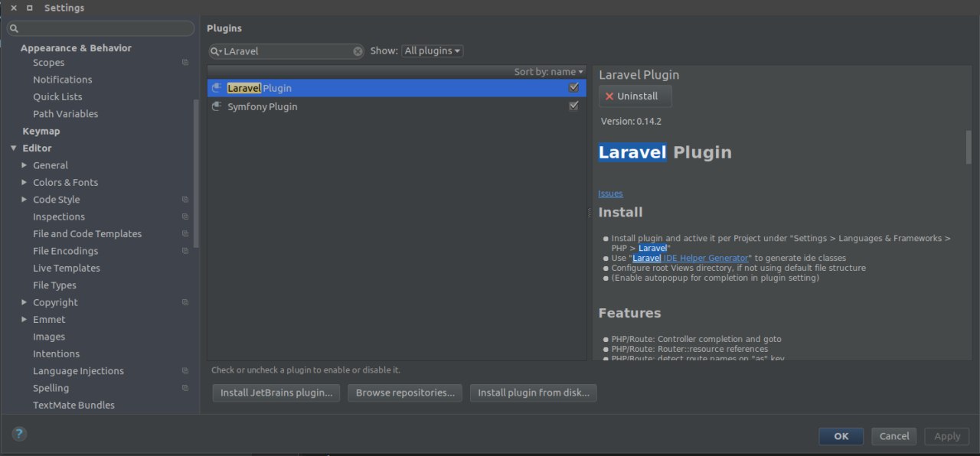Open plugin search history magnifier dropdown
980x456 pixels.
(x=217, y=51)
